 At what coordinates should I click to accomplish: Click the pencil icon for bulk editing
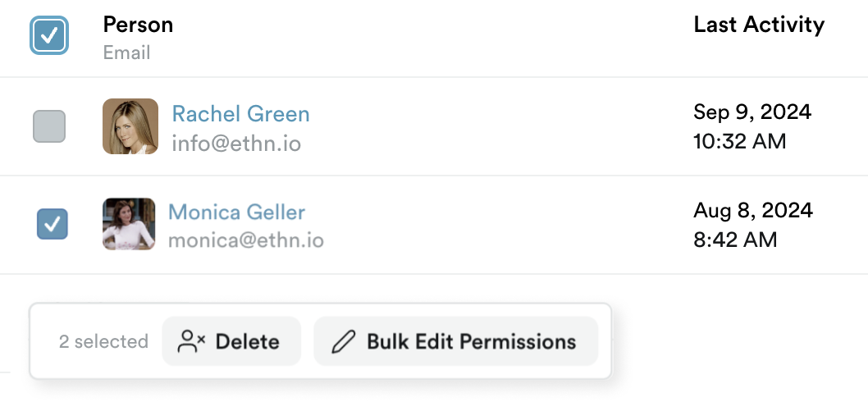[343, 341]
